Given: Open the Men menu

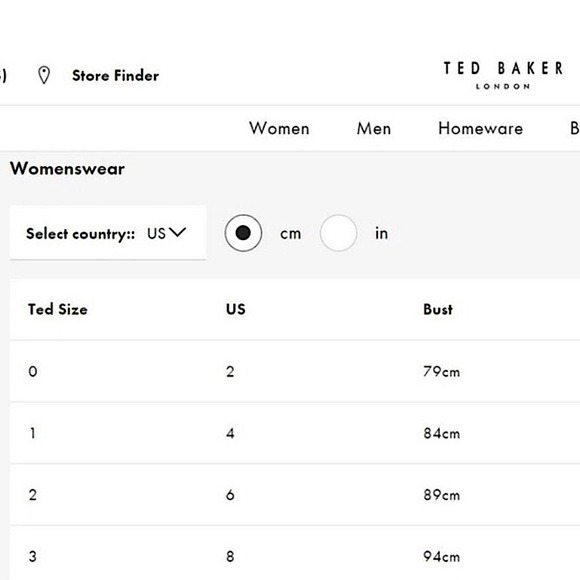Looking at the screenshot, I should pyautogui.click(x=374, y=128).
